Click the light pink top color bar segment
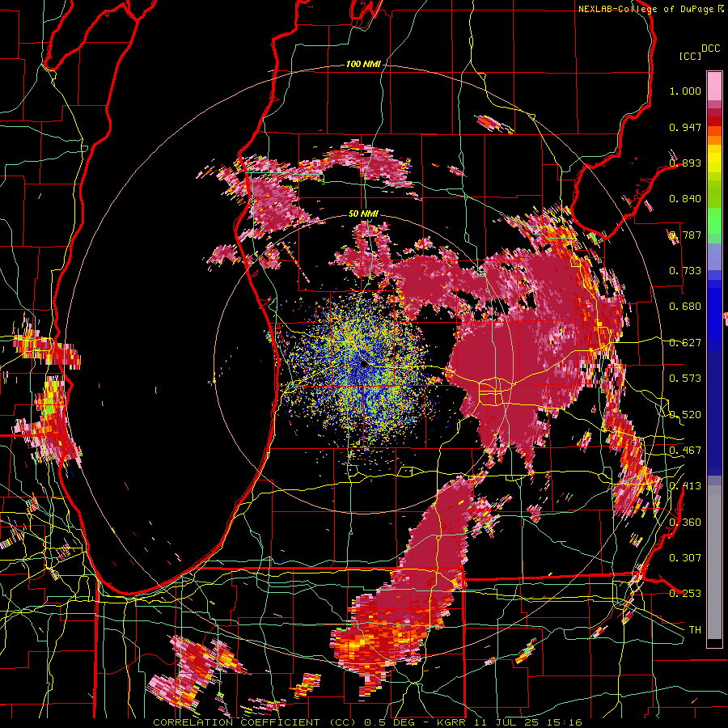Viewport: 728px width, 728px height. pyautogui.click(x=714, y=86)
